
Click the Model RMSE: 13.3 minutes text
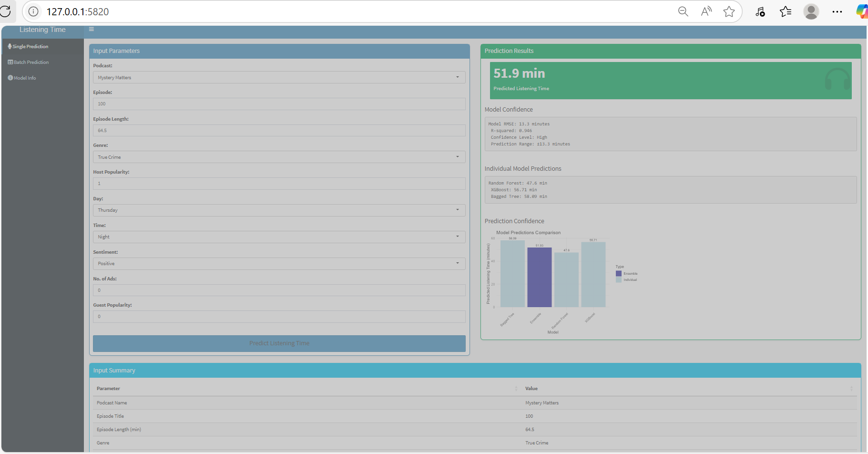[519, 124]
